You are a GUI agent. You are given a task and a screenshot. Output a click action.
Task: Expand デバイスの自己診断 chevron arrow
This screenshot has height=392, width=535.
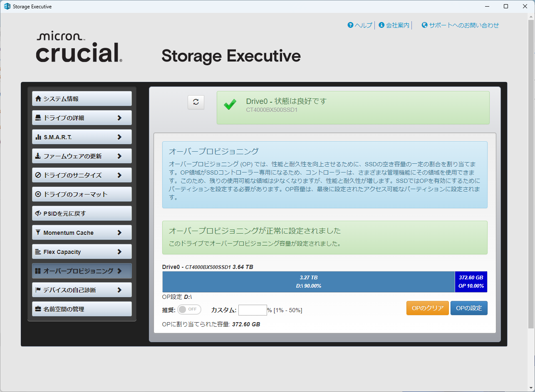[x=119, y=290]
